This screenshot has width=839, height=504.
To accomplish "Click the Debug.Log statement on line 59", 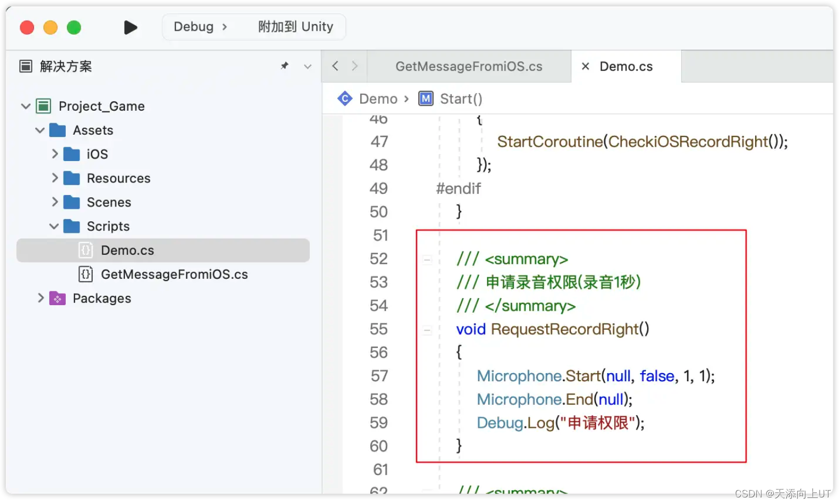I will coord(561,423).
